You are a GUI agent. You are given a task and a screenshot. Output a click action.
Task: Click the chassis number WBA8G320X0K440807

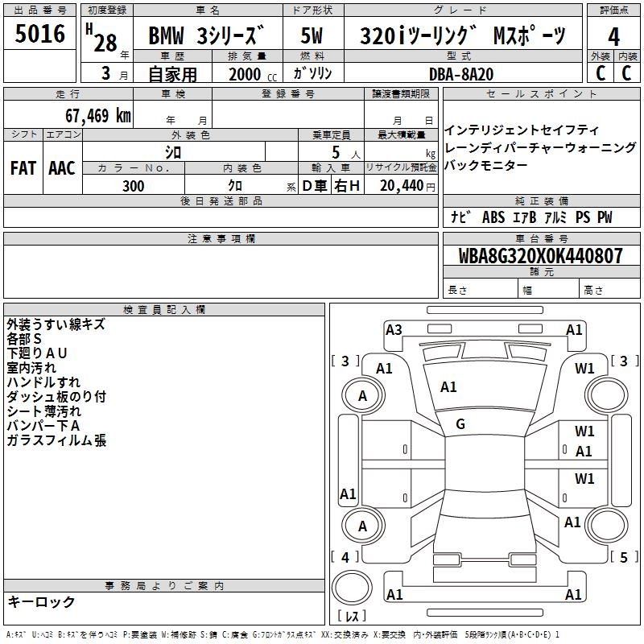coord(541,257)
